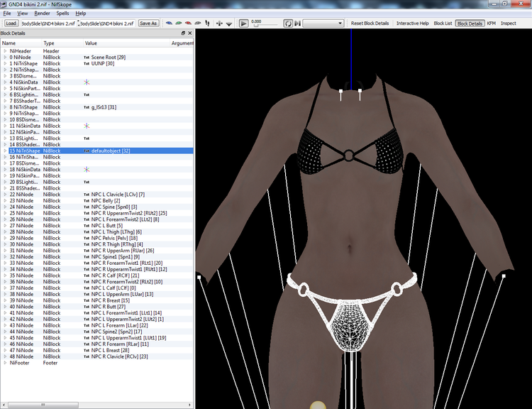
Task: Click color axes icon in row 11 NiSkinData
Action: click(x=87, y=126)
